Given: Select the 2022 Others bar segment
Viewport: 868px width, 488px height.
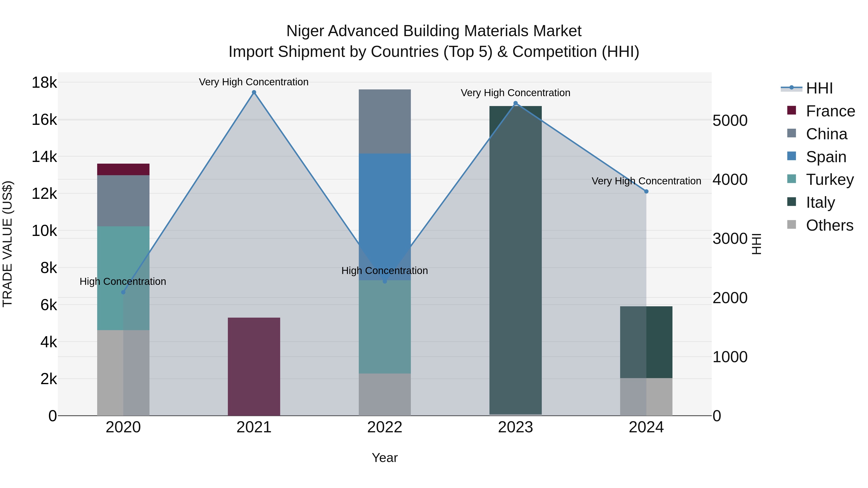Looking at the screenshot, I should pos(385,394).
